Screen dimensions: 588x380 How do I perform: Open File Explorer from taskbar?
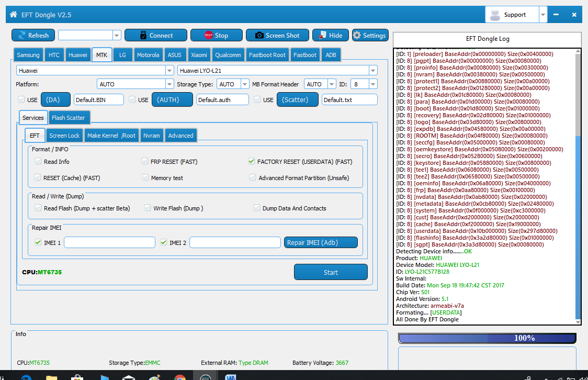[51, 377]
